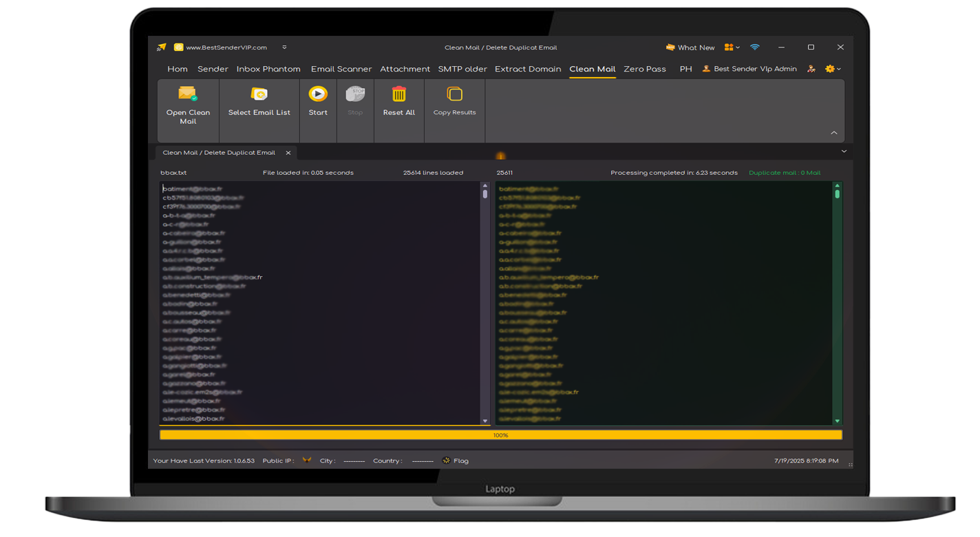Click the left list scrollbar thumb
This screenshot has height=537, width=980.
pyautogui.click(x=484, y=194)
